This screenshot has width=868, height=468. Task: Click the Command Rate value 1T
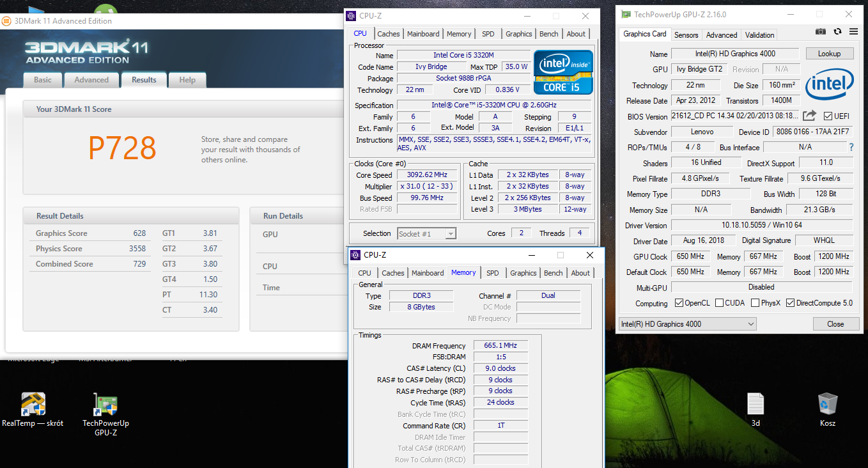coord(500,426)
